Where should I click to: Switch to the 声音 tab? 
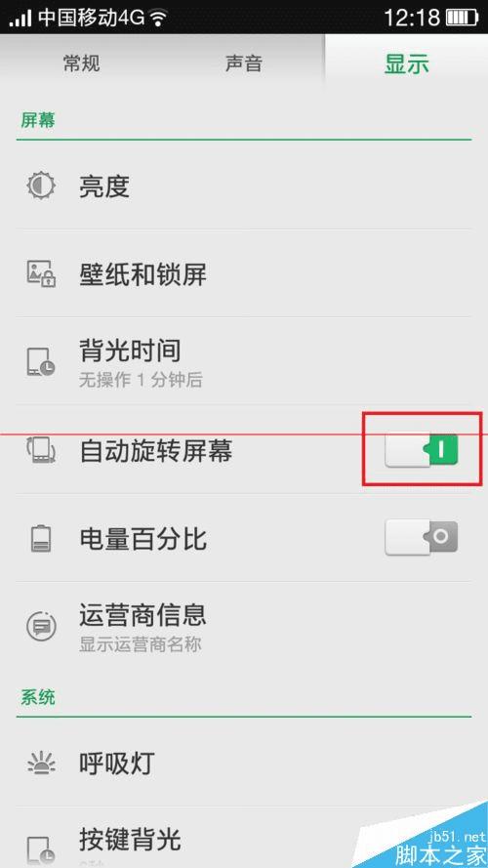pyautogui.click(x=244, y=63)
